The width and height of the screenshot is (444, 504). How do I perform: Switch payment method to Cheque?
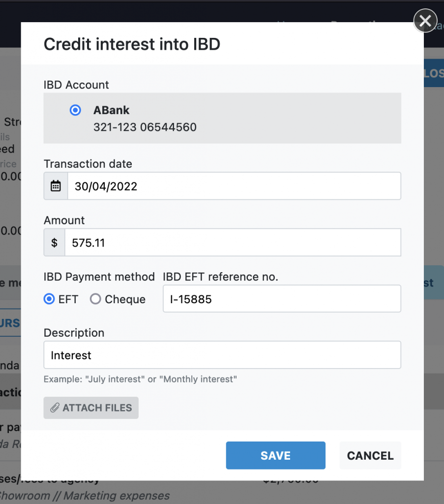click(95, 299)
